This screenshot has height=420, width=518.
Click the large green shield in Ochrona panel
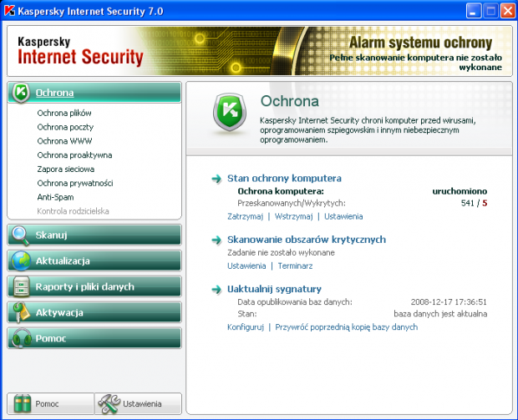pyautogui.click(x=230, y=112)
